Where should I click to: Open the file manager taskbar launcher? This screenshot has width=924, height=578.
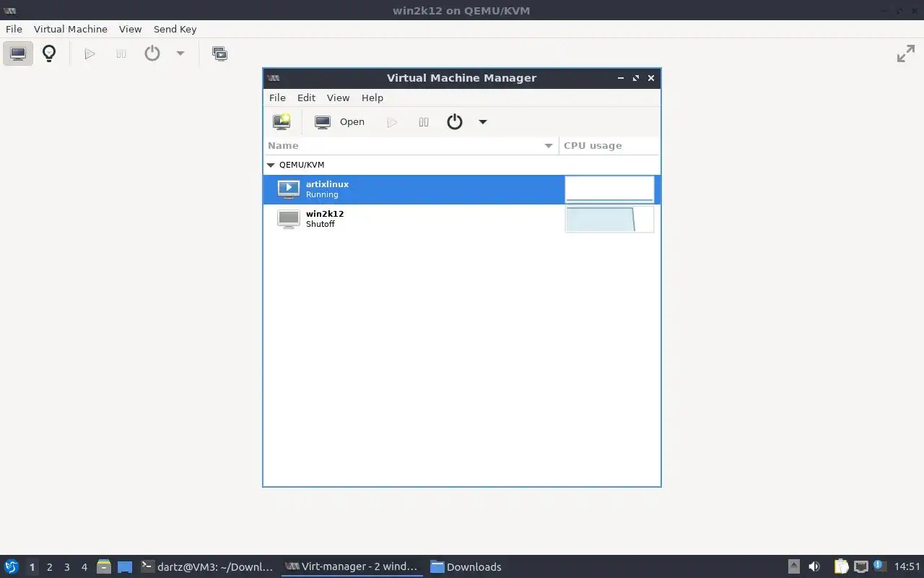[x=104, y=566]
